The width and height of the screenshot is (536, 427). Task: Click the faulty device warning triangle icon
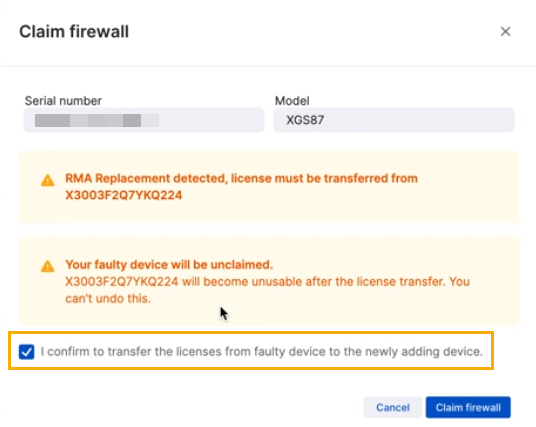[48, 266]
